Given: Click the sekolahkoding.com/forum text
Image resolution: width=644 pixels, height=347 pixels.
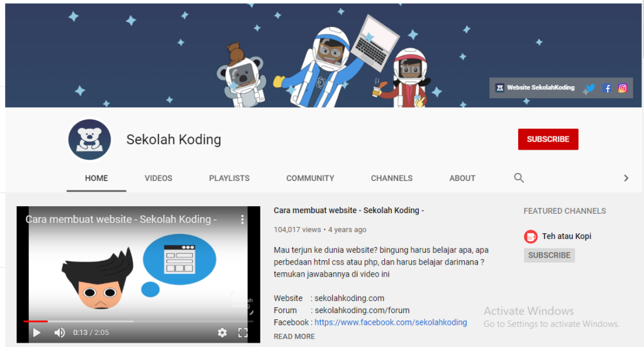Looking at the screenshot, I should point(362,310).
